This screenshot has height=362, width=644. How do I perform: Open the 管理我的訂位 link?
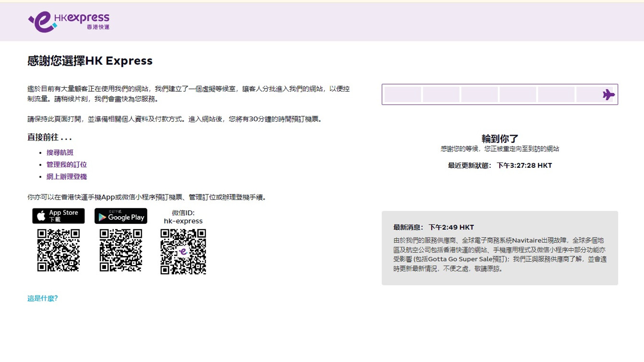(67, 164)
